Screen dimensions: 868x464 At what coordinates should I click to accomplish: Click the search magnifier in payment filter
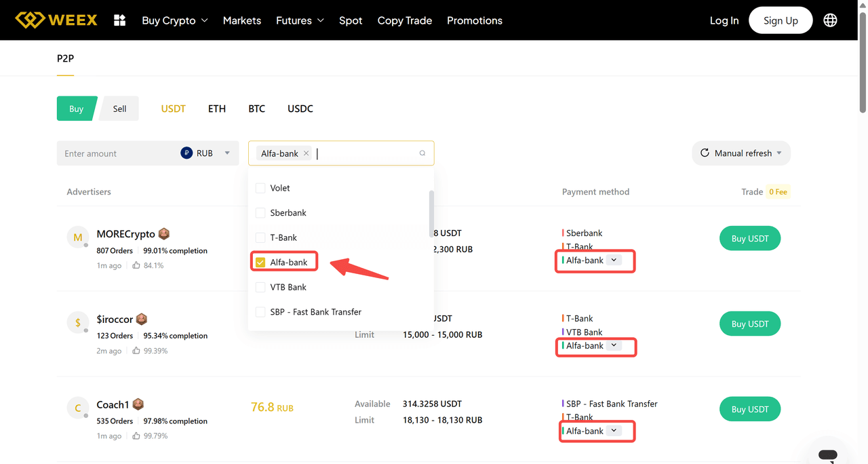coord(422,153)
